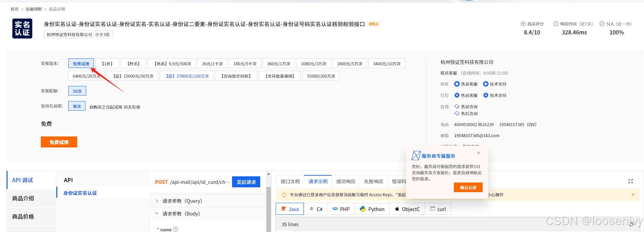Open DingTalk 技术支持 contact icon
This screenshot has height=232, width=644.
pos(485,95)
